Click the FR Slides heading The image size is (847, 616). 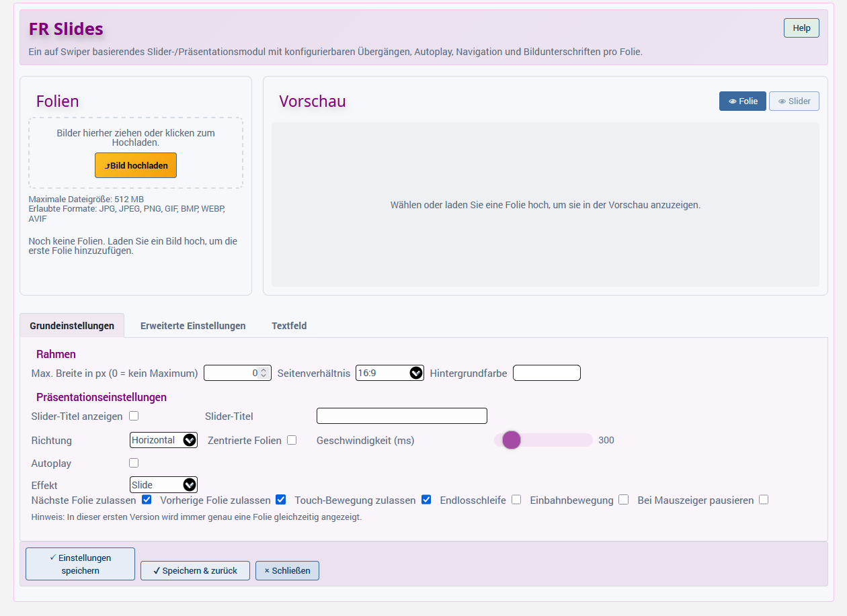(x=66, y=29)
